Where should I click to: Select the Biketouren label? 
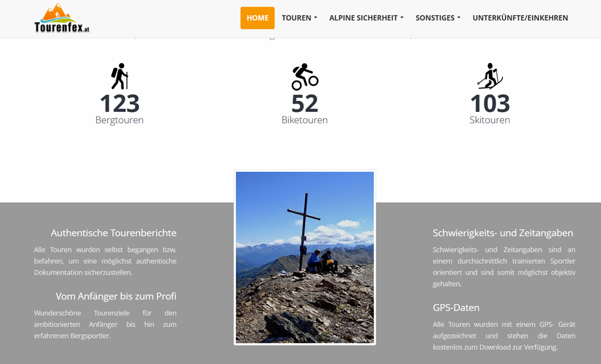(x=305, y=120)
